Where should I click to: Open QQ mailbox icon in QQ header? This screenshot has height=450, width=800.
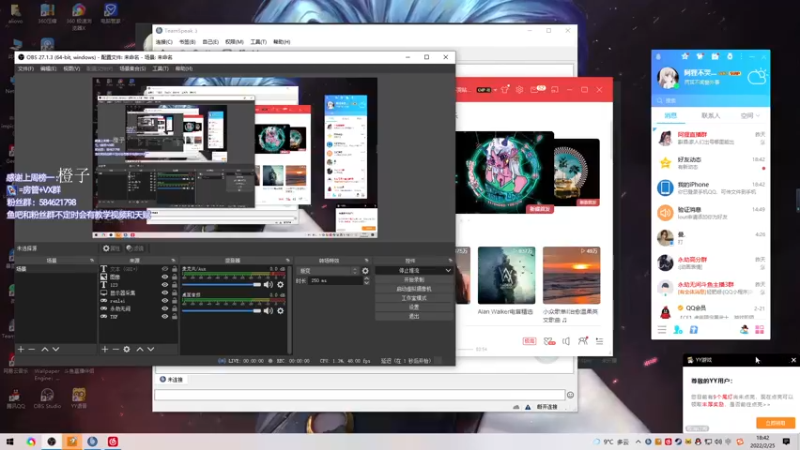(715, 57)
